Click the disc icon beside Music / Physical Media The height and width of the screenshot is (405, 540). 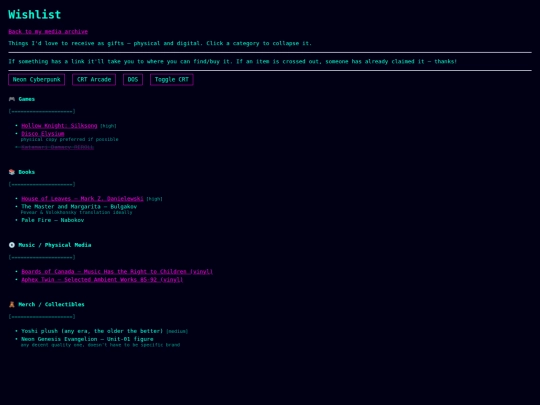(12, 245)
